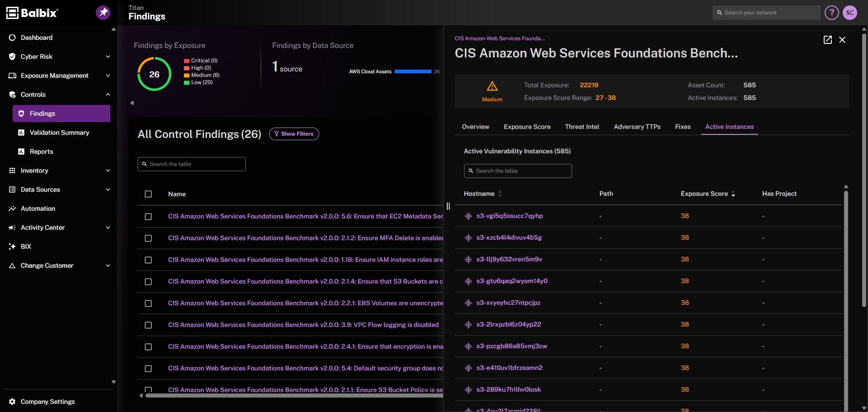
Task: Select the Active Instances tab
Action: point(729,127)
